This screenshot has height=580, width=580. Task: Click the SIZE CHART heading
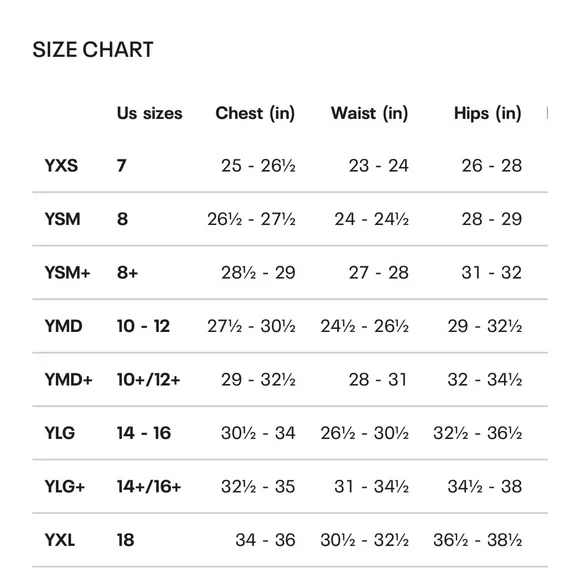pyautogui.click(x=93, y=50)
